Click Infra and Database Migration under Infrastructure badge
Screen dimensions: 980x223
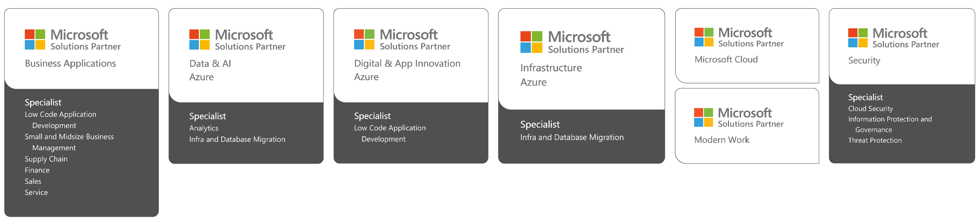572,138
